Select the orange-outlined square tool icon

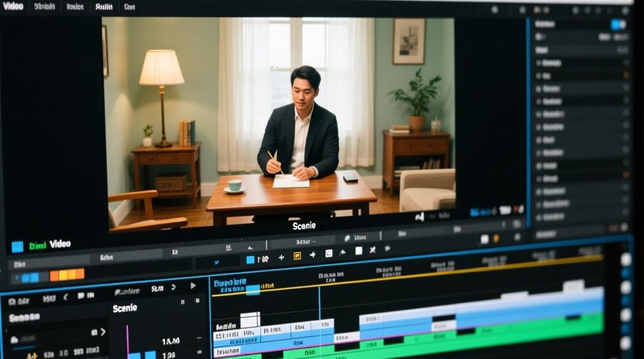tap(297, 256)
